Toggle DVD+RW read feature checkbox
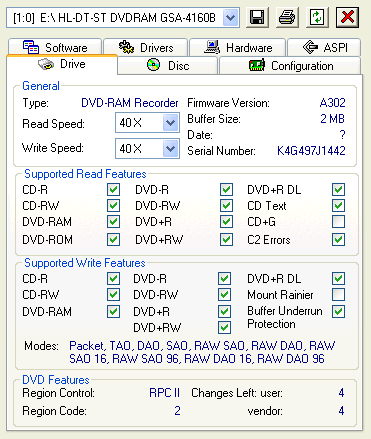 click(226, 239)
